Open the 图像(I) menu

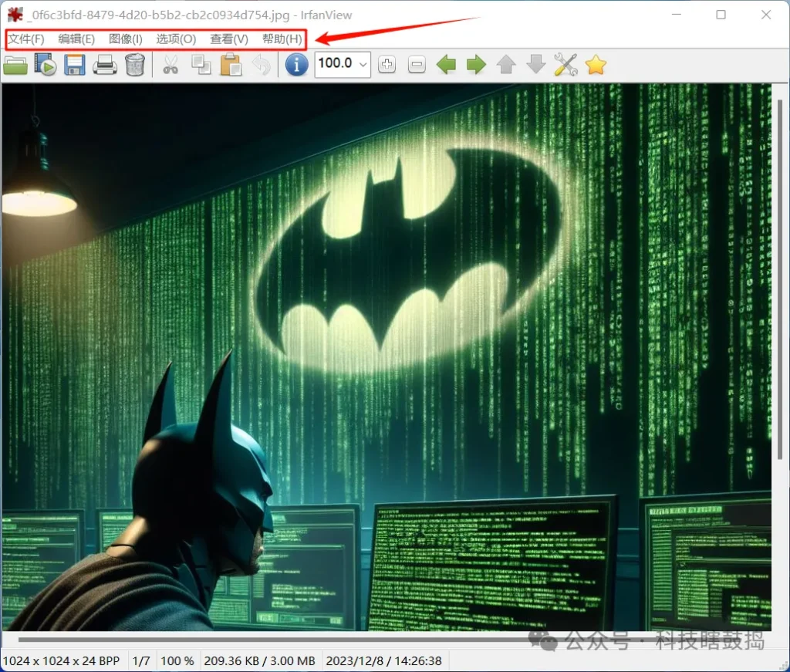pyautogui.click(x=126, y=39)
